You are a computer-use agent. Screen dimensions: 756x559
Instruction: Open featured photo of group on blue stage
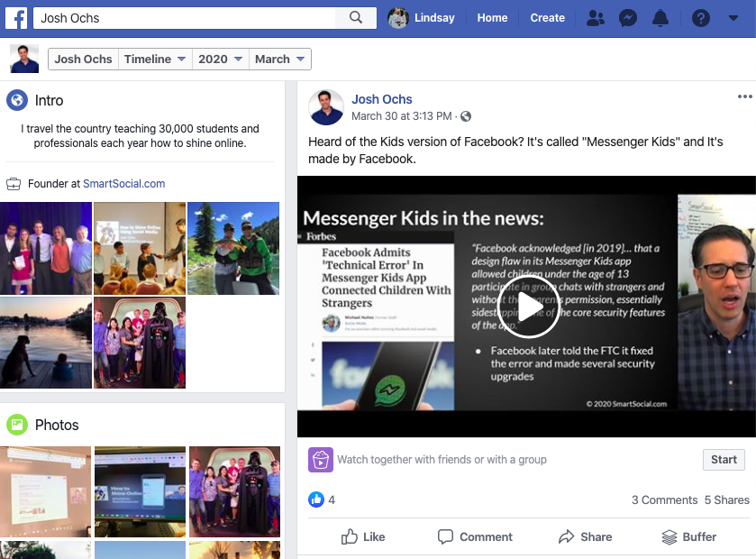coord(46,248)
